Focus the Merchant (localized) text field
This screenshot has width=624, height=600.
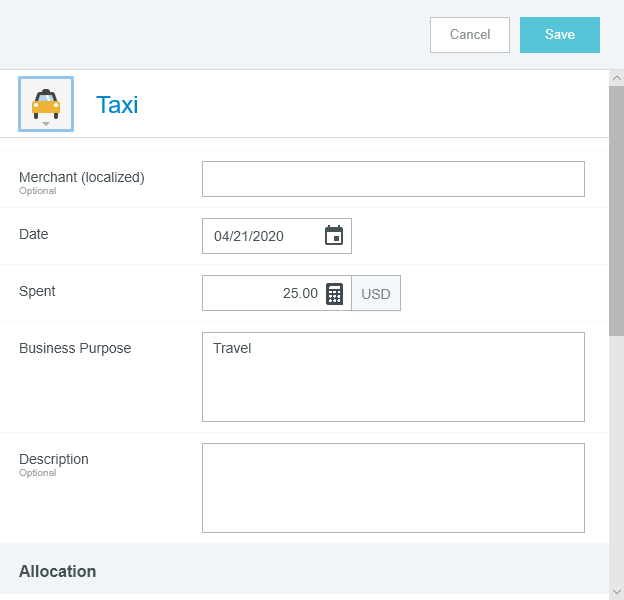(x=393, y=179)
